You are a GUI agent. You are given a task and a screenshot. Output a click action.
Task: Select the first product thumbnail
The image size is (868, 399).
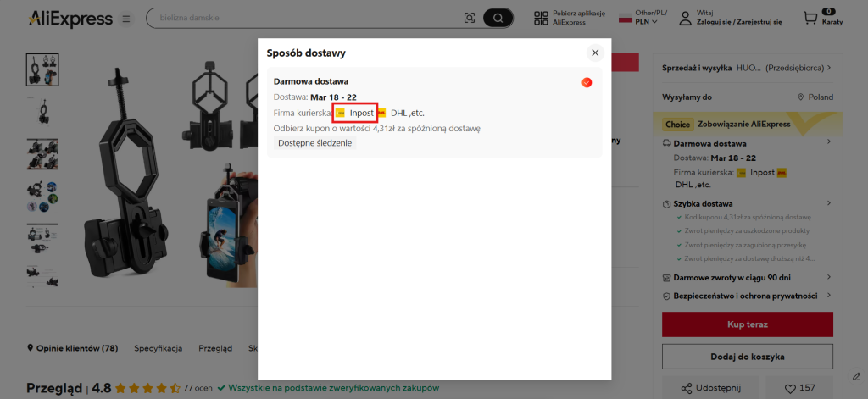coord(42,69)
